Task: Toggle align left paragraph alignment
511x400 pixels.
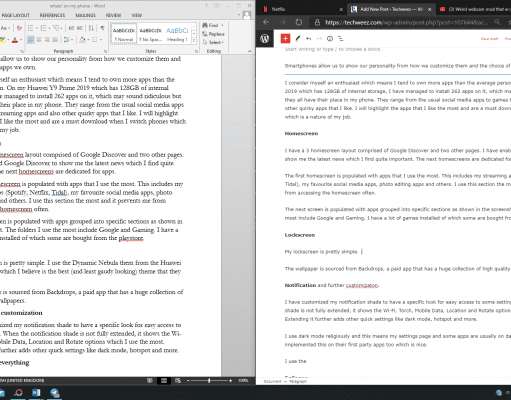Action: (31, 40)
